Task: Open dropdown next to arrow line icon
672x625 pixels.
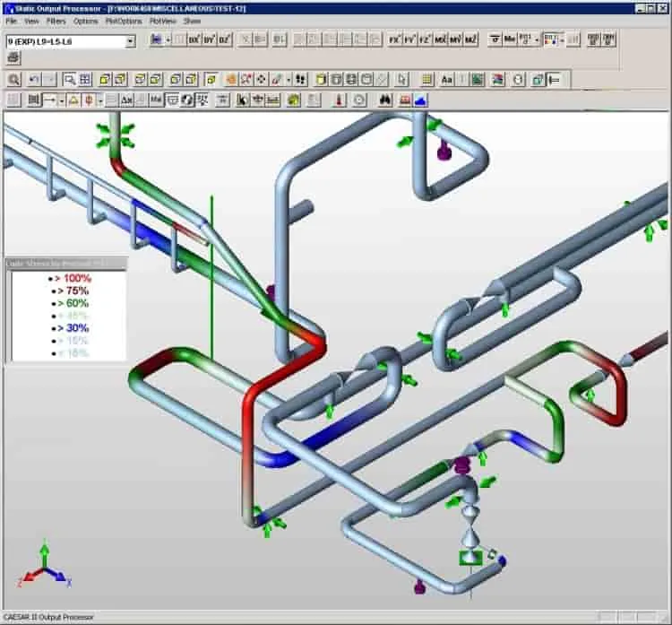Action: [x=61, y=100]
